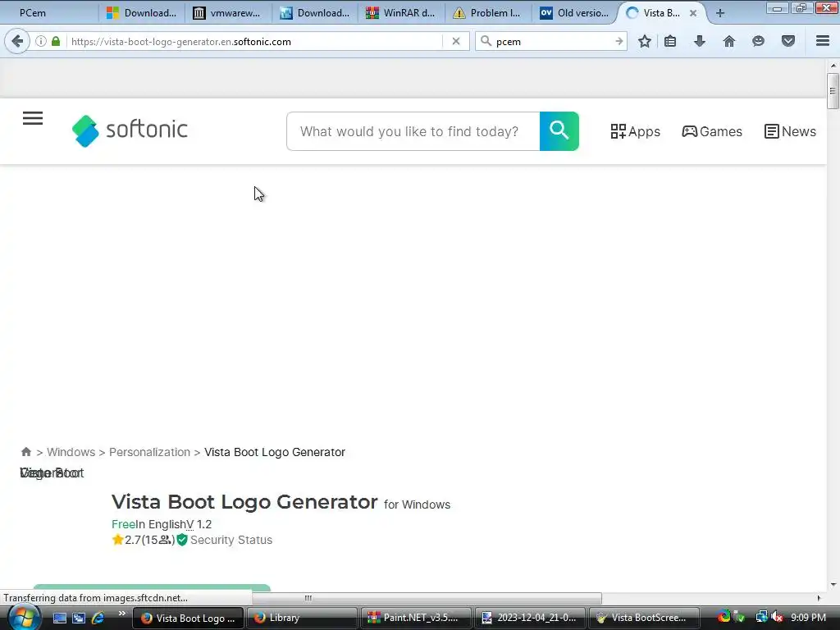
Task: Click the smiley chat toolbar icon
Action: pyautogui.click(x=758, y=41)
